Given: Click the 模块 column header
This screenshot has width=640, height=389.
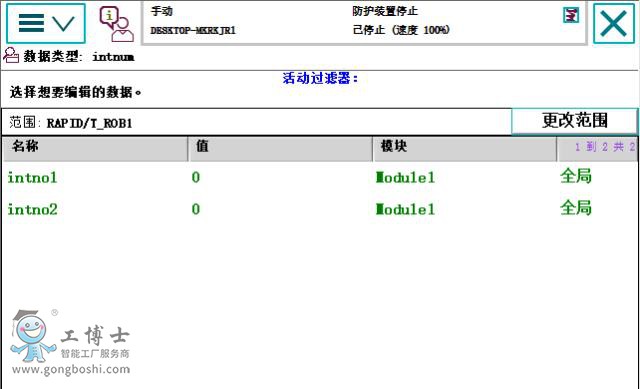Looking at the screenshot, I should [464, 149].
